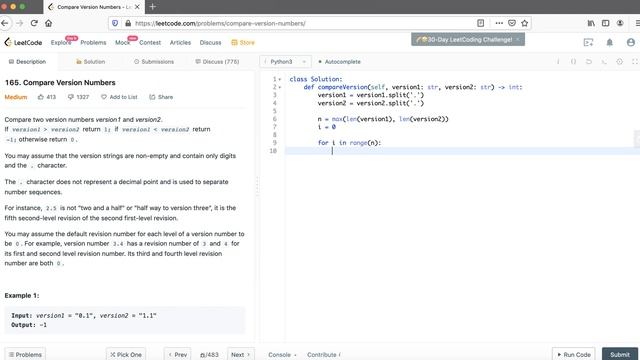Like the problem (413 thumbs up)
The height and width of the screenshot is (360, 640).
coord(47,97)
